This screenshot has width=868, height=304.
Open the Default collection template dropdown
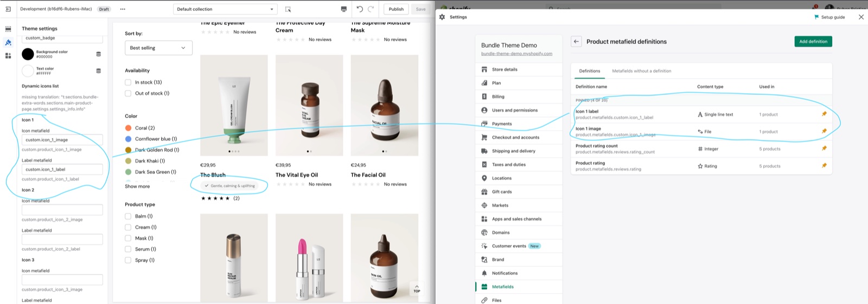click(225, 9)
